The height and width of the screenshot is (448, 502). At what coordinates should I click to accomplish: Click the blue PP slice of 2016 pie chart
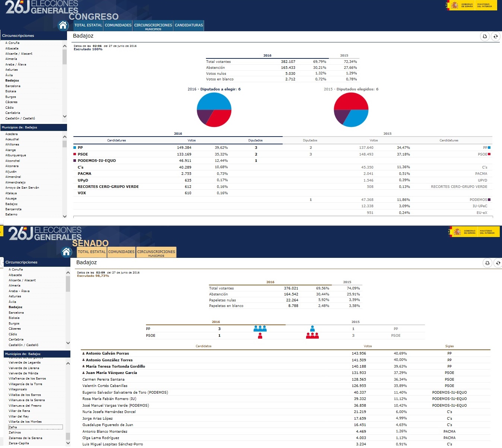click(214, 101)
